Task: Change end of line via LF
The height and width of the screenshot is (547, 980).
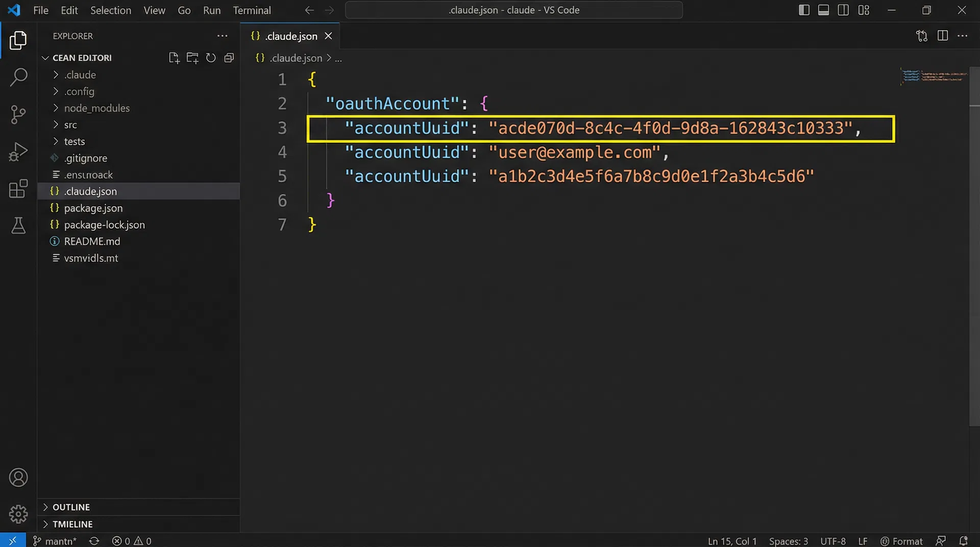Action: click(x=863, y=541)
